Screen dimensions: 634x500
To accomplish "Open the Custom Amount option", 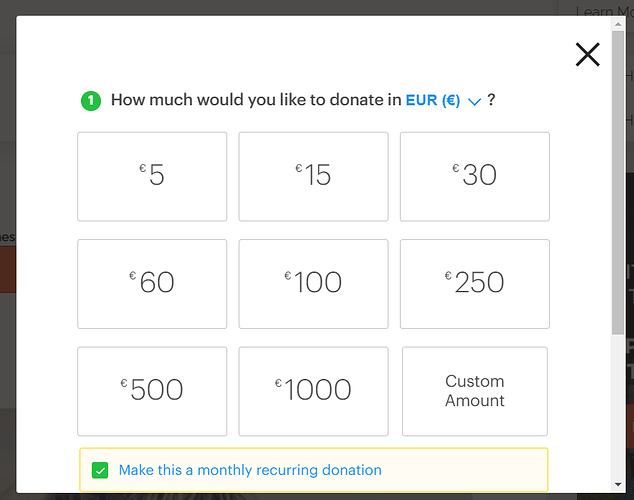I will click(475, 391).
